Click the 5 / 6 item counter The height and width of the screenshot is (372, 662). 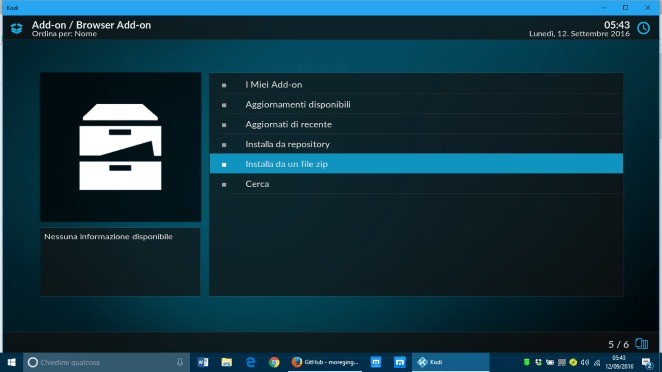coord(619,345)
